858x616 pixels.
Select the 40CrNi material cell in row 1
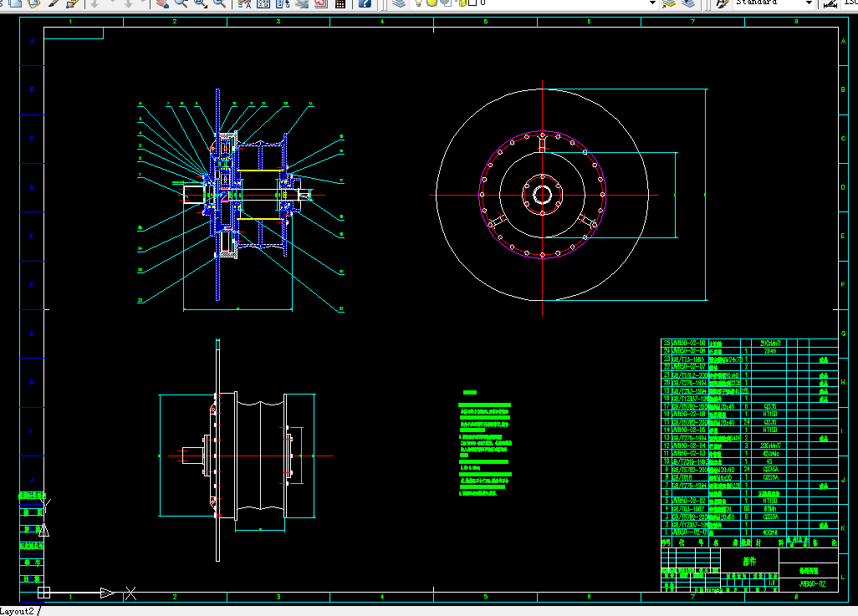coord(770,532)
